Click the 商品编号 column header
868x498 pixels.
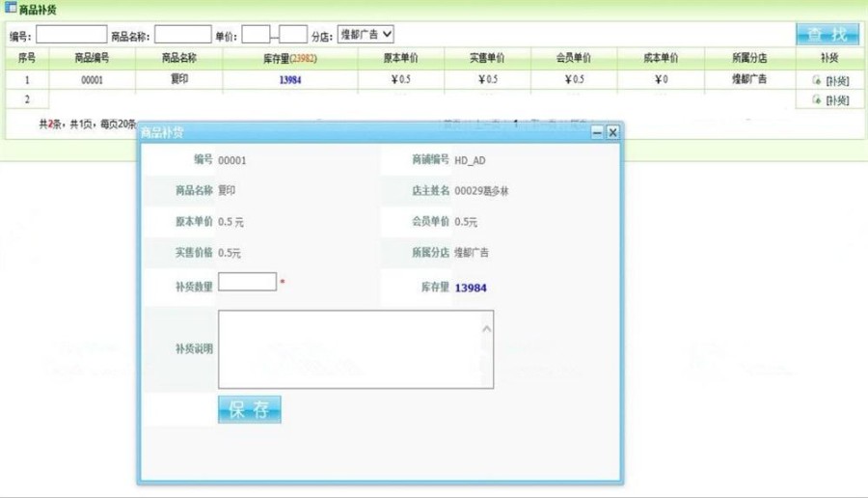click(x=92, y=58)
